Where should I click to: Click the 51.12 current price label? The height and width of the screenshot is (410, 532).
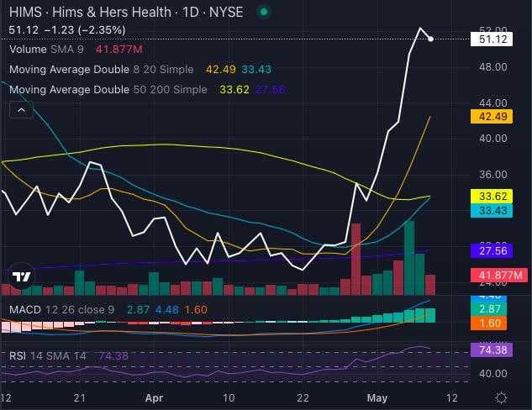[x=492, y=39]
